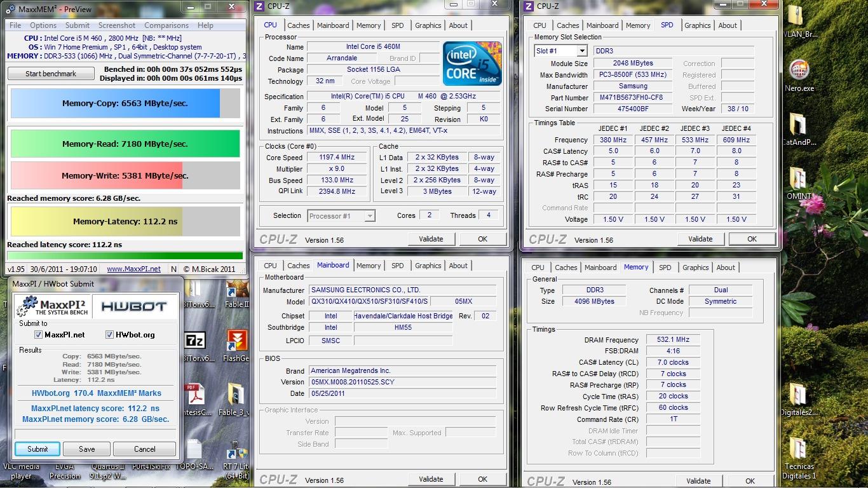This screenshot has height=488, width=868.
Task: Open the Help menu in MaxxMEM
Action: click(205, 25)
